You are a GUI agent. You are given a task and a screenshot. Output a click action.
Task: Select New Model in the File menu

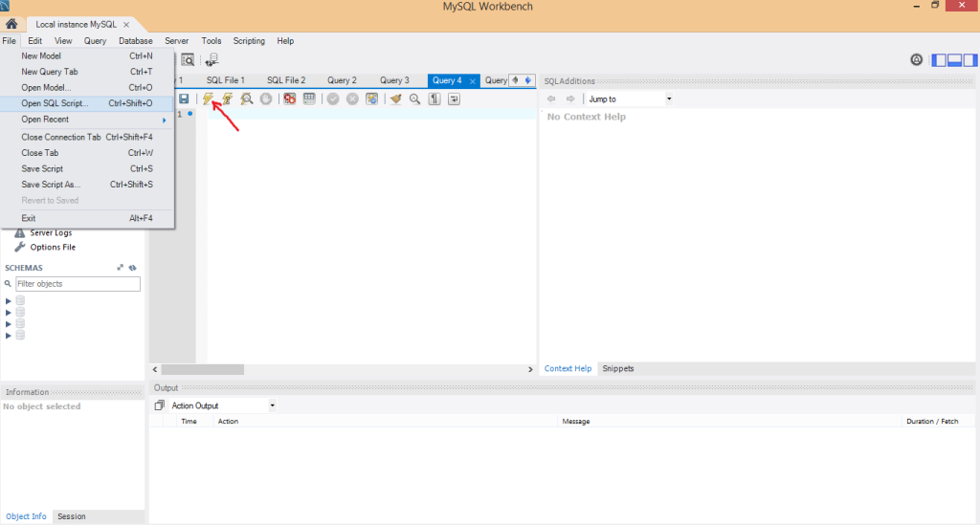click(x=87, y=56)
